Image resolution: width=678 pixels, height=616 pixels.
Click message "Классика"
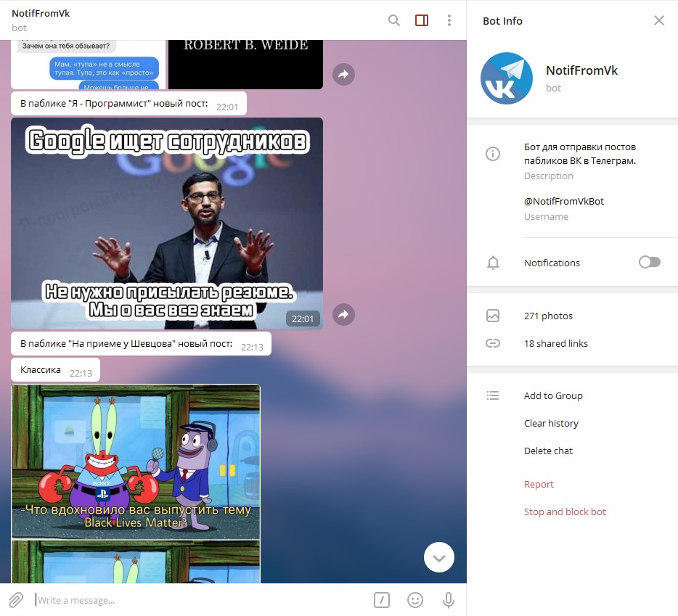point(55,370)
